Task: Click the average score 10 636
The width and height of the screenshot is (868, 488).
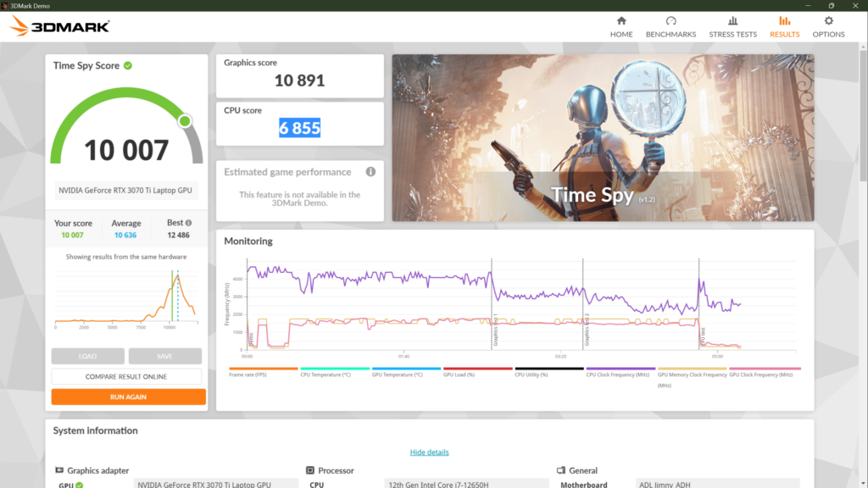Action: (125, 236)
